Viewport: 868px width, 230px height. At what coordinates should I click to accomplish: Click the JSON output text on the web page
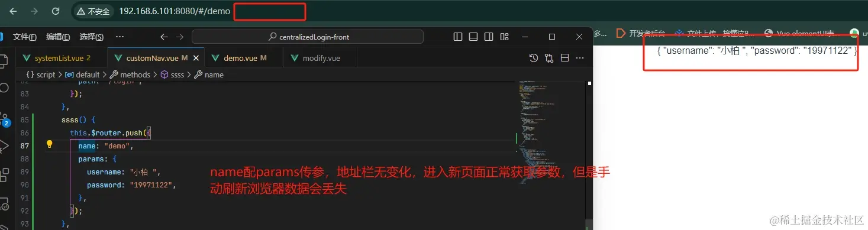[x=757, y=51]
